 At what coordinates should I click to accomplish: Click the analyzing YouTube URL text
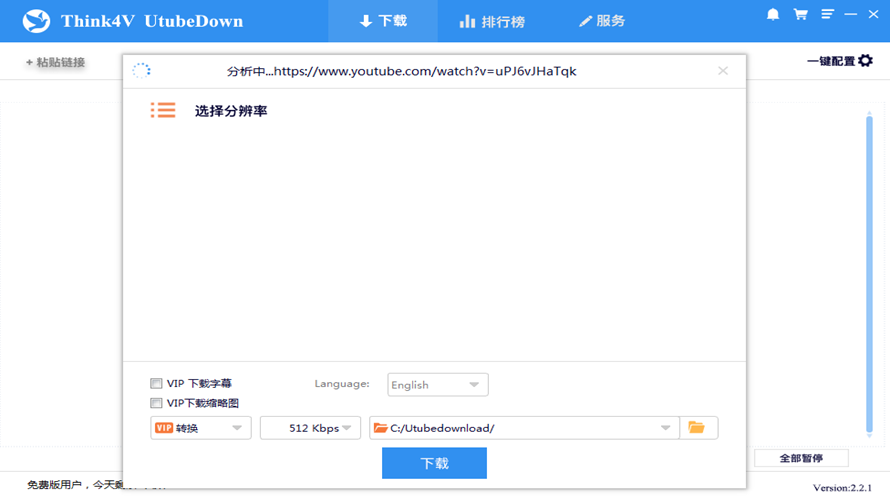click(x=401, y=71)
